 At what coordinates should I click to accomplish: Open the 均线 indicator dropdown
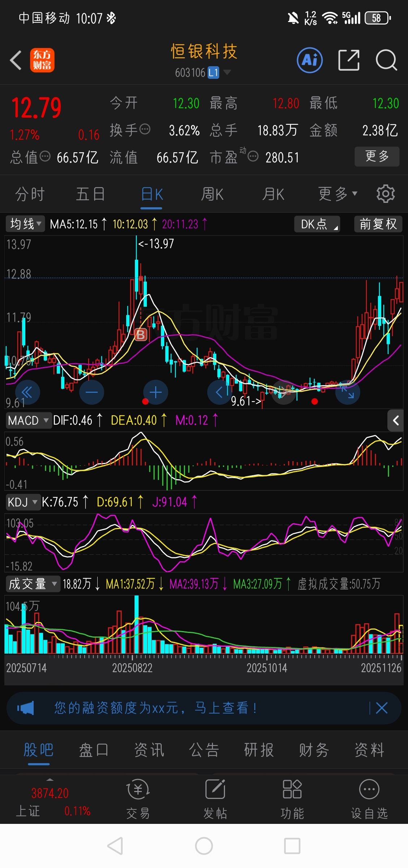pyautogui.click(x=25, y=224)
